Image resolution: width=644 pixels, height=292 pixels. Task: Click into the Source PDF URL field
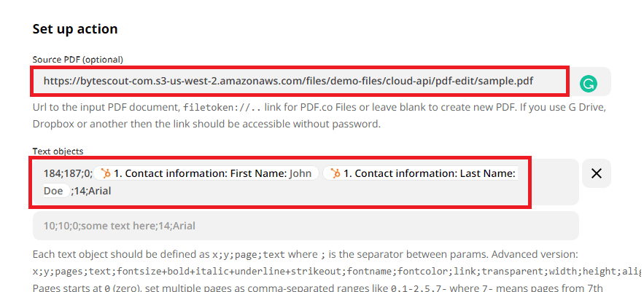pos(299,81)
